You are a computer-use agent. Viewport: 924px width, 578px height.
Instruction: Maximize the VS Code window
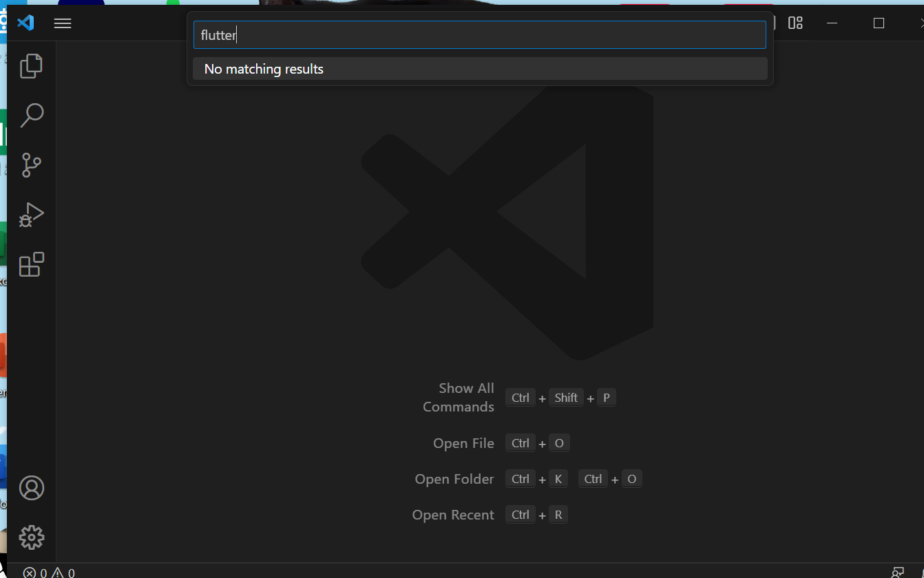[879, 23]
